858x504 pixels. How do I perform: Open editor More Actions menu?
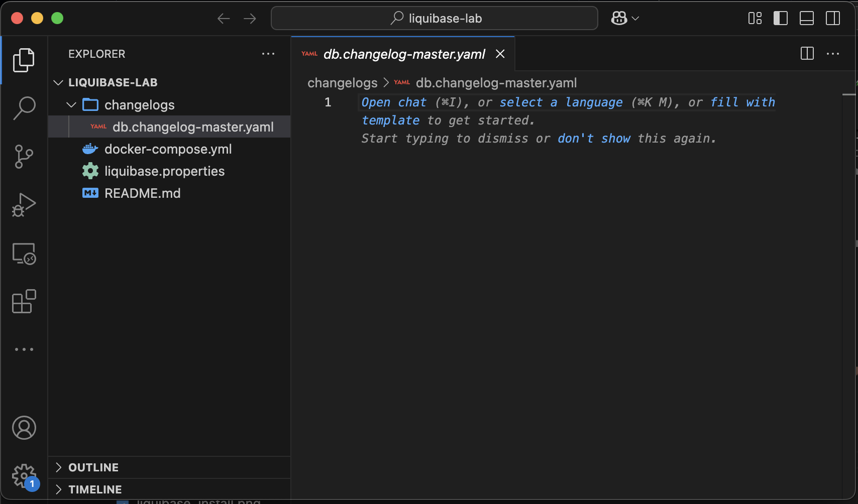(x=833, y=54)
